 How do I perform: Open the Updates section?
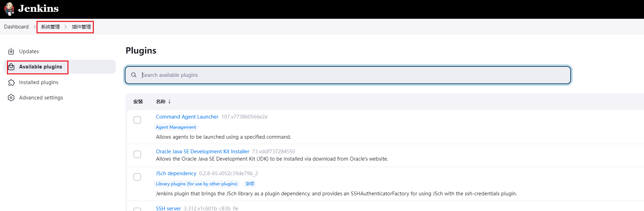(29, 51)
